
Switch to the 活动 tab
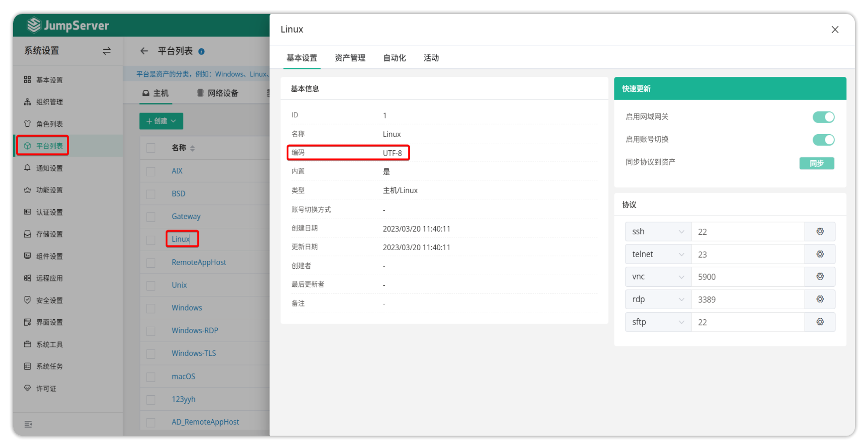(x=431, y=58)
